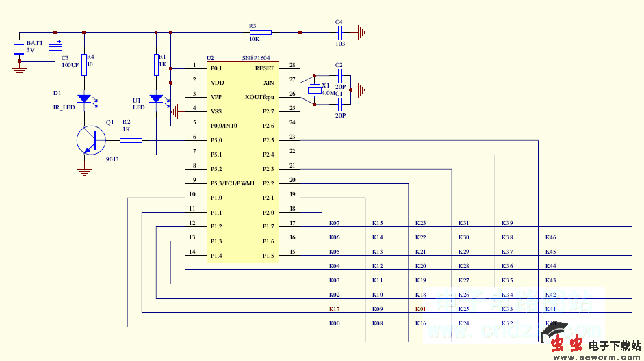This screenshot has width=644, height=361.
Task: Select the C4 103 capacitor symbol
Action: click(x=339, y=32)
